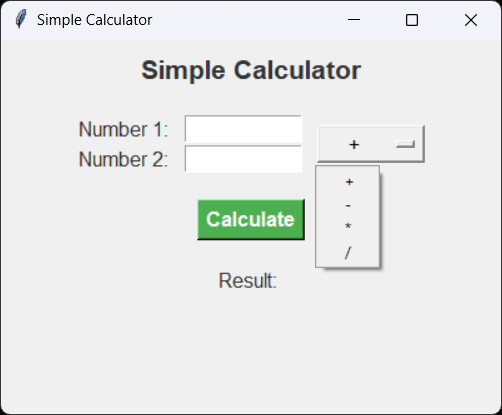502x415 pixels.
Task: Click the Number 2: label
Action: [123, 159]
